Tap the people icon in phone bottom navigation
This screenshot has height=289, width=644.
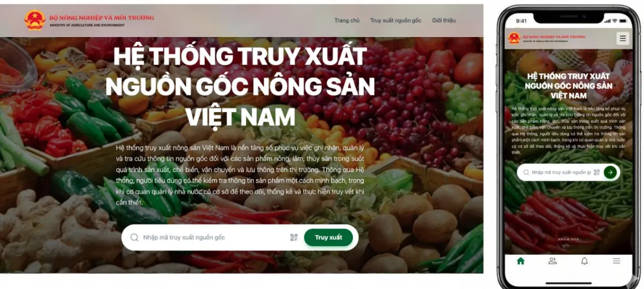(x=552, y=261)
